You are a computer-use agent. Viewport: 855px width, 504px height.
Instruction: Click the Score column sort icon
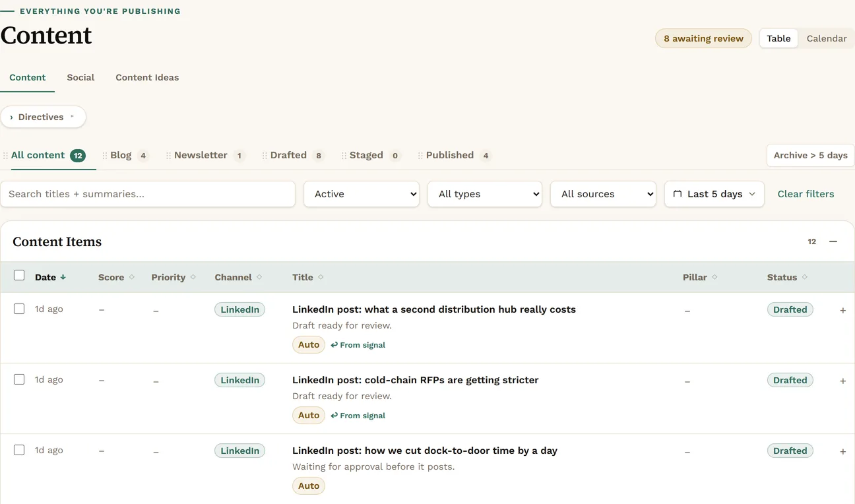tap(132, 277)
